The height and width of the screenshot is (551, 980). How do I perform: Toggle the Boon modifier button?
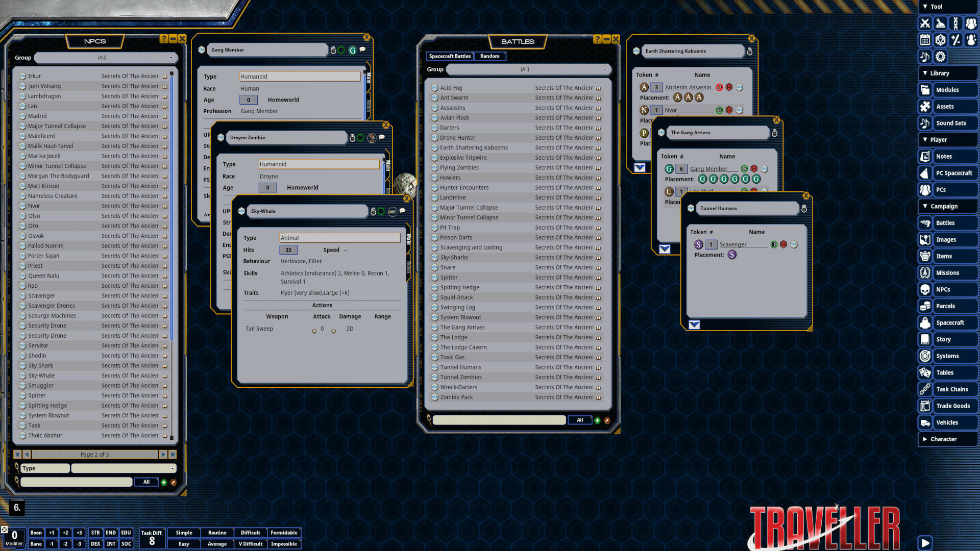36,532
